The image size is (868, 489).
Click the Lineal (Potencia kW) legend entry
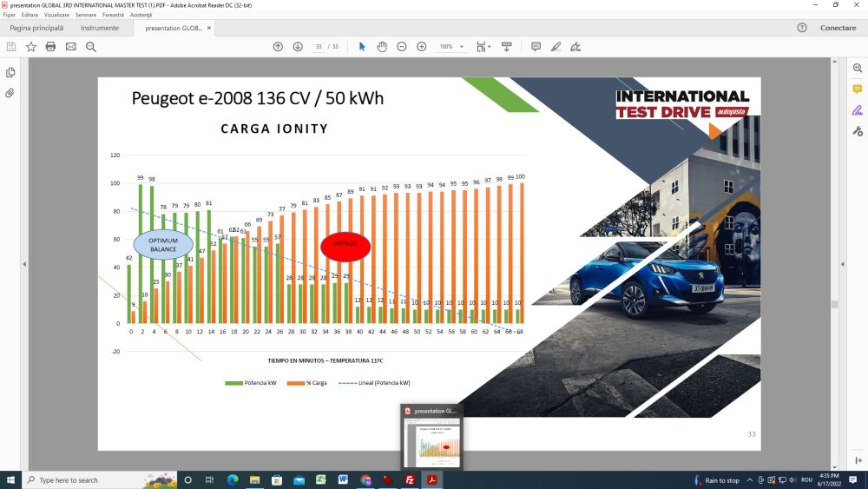pos(374,383)
